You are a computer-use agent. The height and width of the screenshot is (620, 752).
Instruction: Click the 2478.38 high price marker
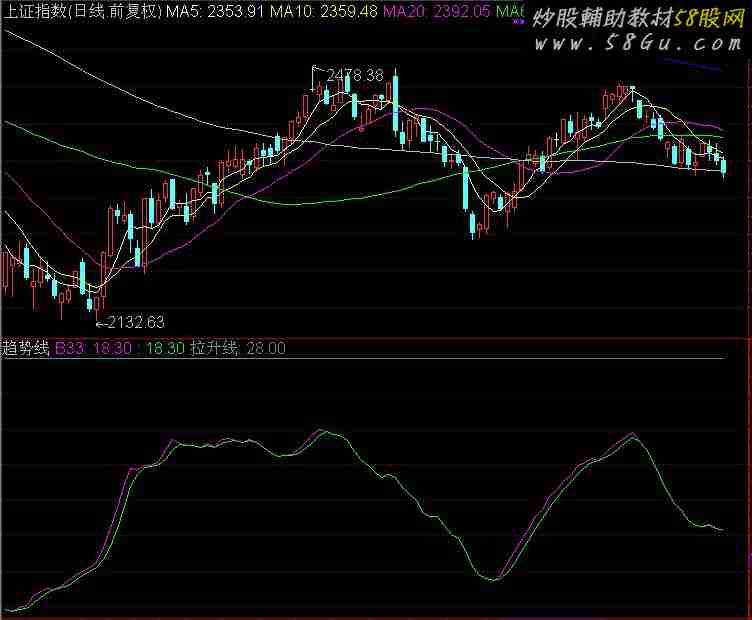(x=355, y=75)
